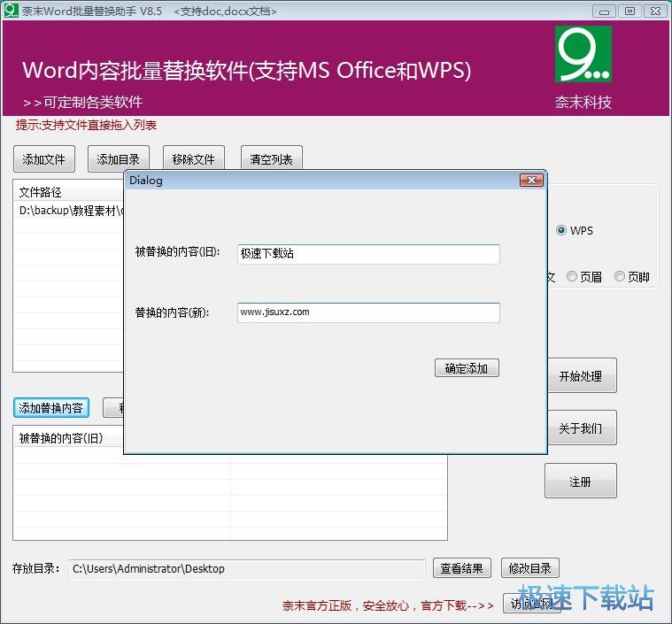
Task: Focus the 替换的内容(新) input field
Action: [x=368, y=312]
